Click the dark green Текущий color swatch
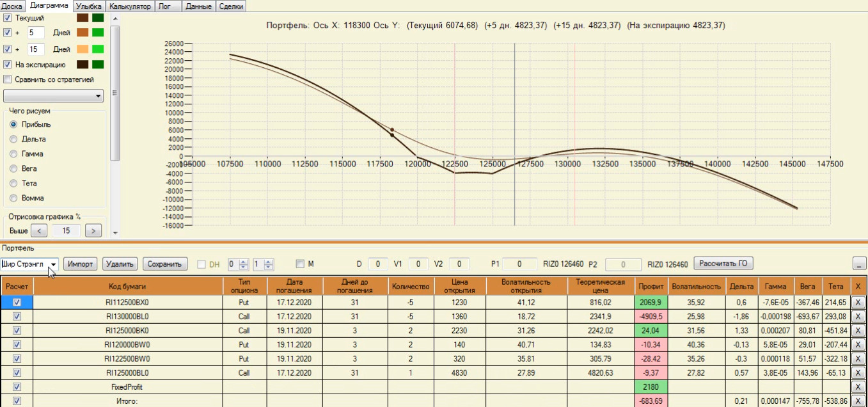Screen dimensions: 868x407 (98, 18)
